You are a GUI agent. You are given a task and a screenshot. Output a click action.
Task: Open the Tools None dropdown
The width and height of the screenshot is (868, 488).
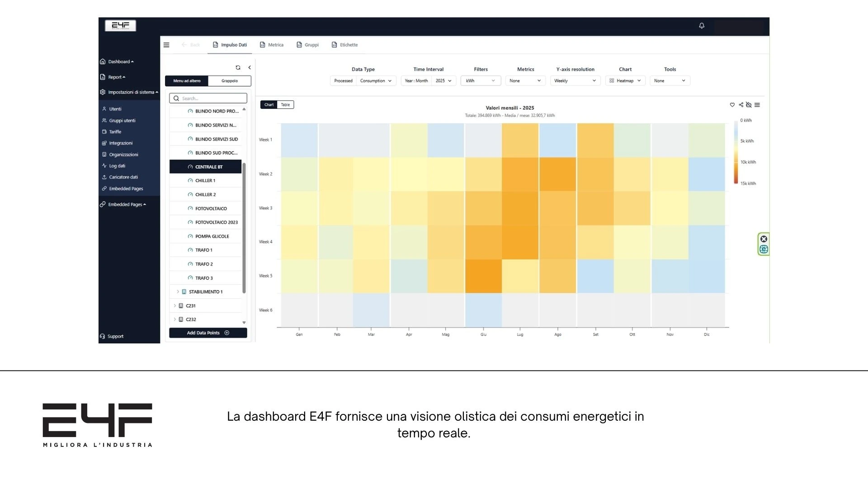pos(670,81)
